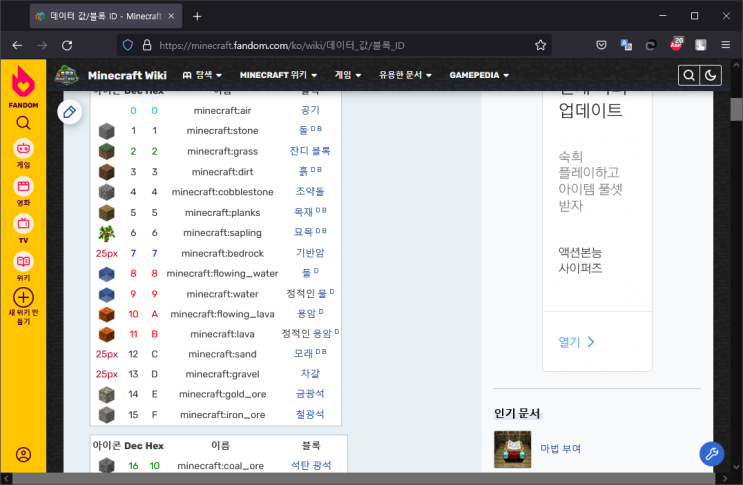743x485 pixels.
Task: Open the 철광석 link
Action: tap(310, 414)
